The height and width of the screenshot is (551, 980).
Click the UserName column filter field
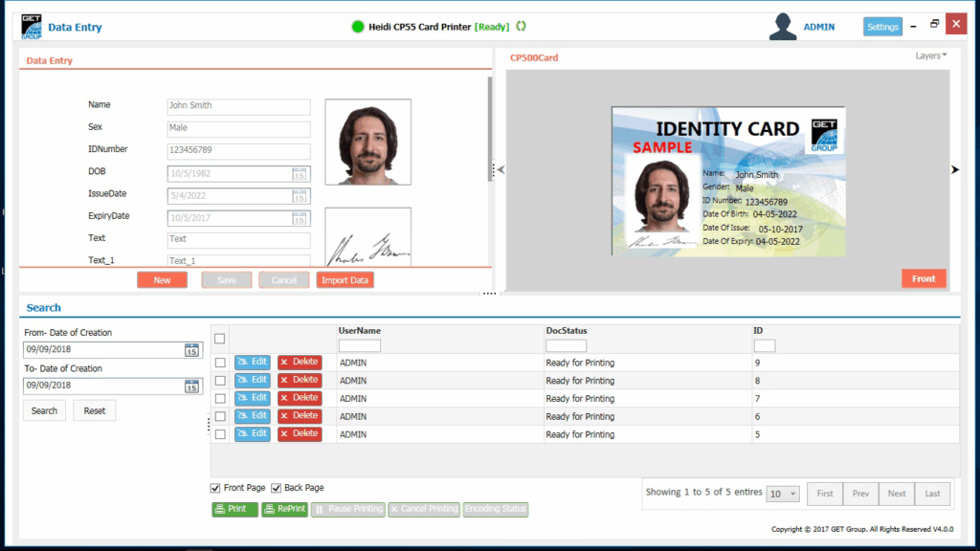pyautogui.click(x=360, y=345)
